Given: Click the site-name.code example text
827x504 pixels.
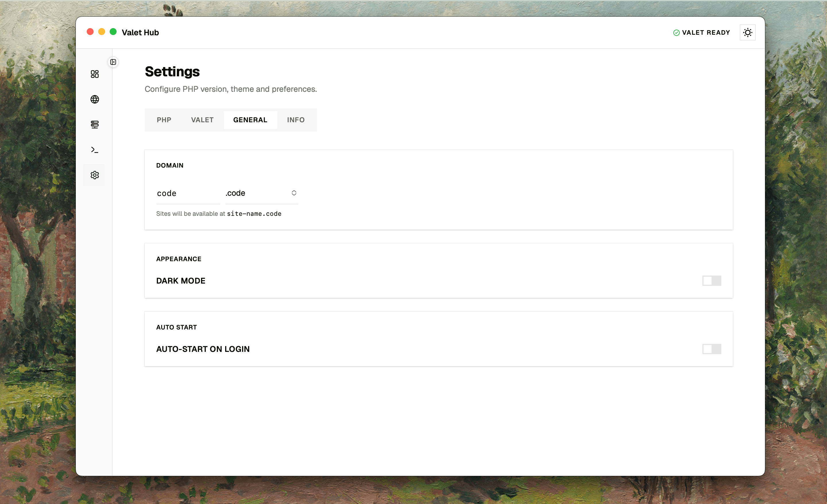Looking at the screenshot, I should (x=254, y=214).
